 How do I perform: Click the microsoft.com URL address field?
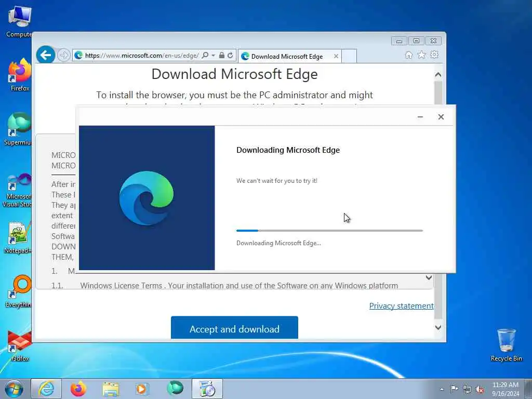141,55
